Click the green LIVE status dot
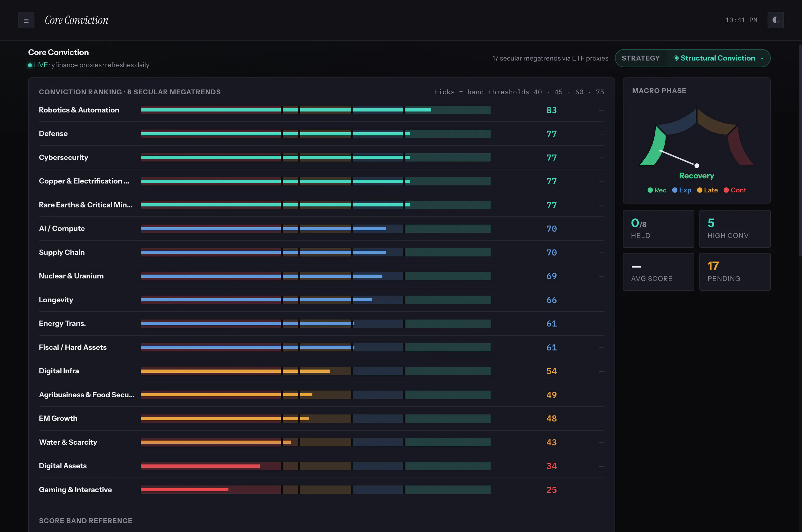Viewport: 802px width, 532px height. pyautogui.click(x=30, y=65)
